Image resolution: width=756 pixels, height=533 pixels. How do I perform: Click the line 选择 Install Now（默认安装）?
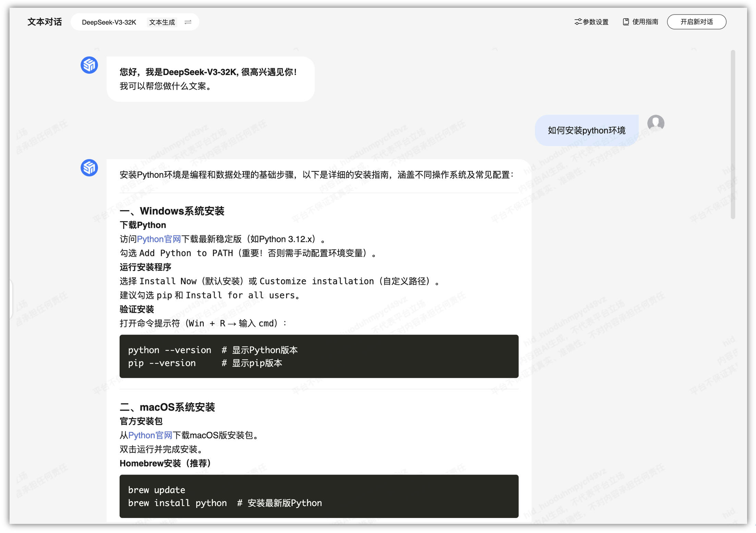pyautogui.click(x=279, y=281)
